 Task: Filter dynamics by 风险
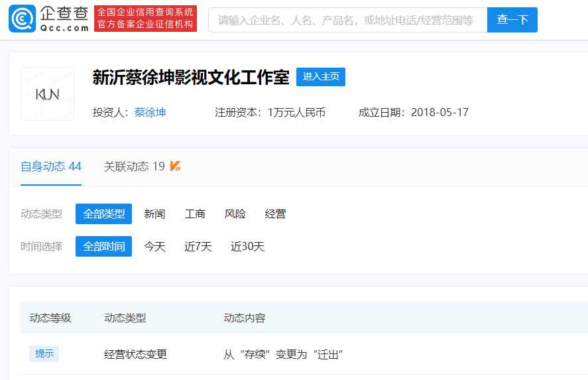[235, 214]
